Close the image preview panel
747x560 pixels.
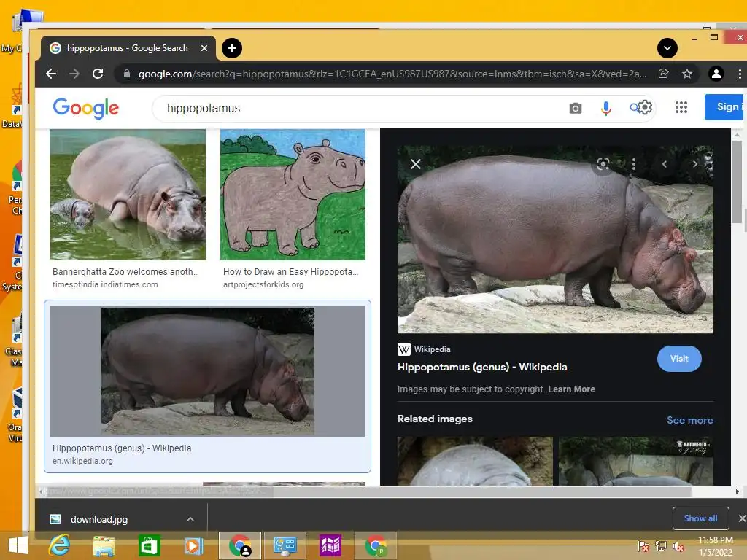(415, 164)
